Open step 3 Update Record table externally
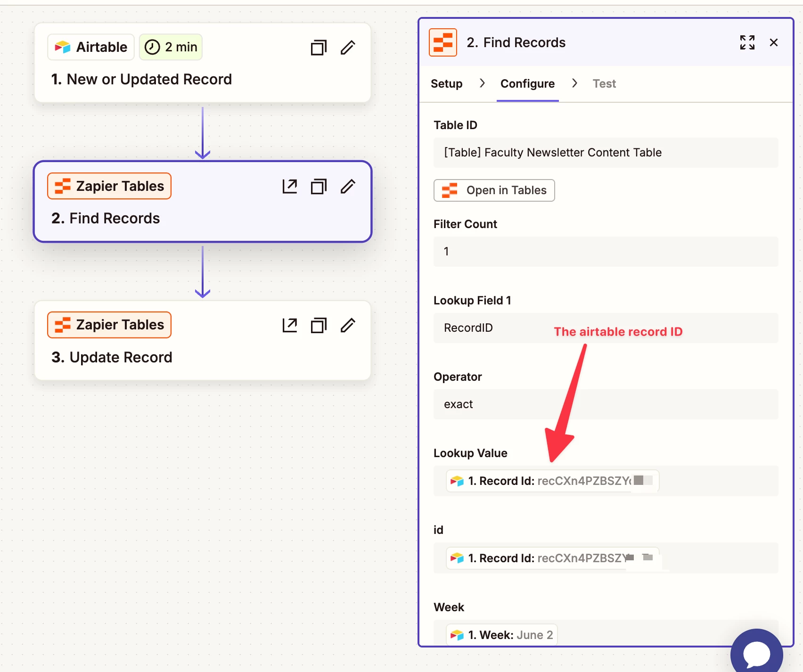The width and height of the screenshot is (803, 672). point(290,325)
